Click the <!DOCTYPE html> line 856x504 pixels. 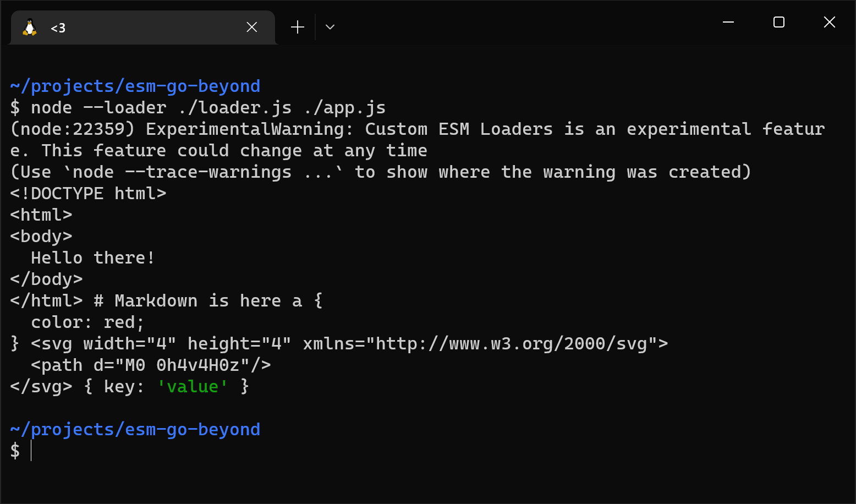pyautogui.click(x=88, y=193)
